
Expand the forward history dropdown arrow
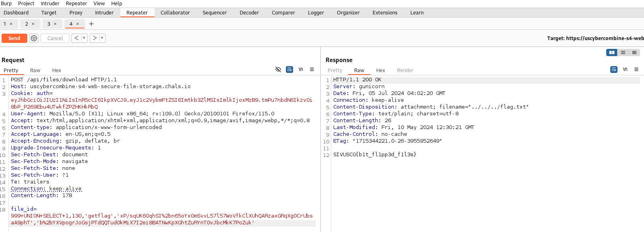102,38
